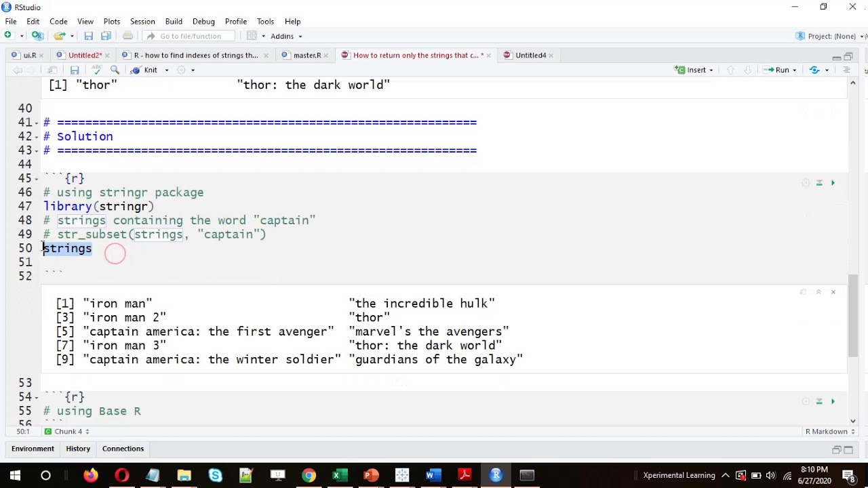Viewport: 868px width, 488px height.
Task: Open the document settings gear
Action: point(181,70)
